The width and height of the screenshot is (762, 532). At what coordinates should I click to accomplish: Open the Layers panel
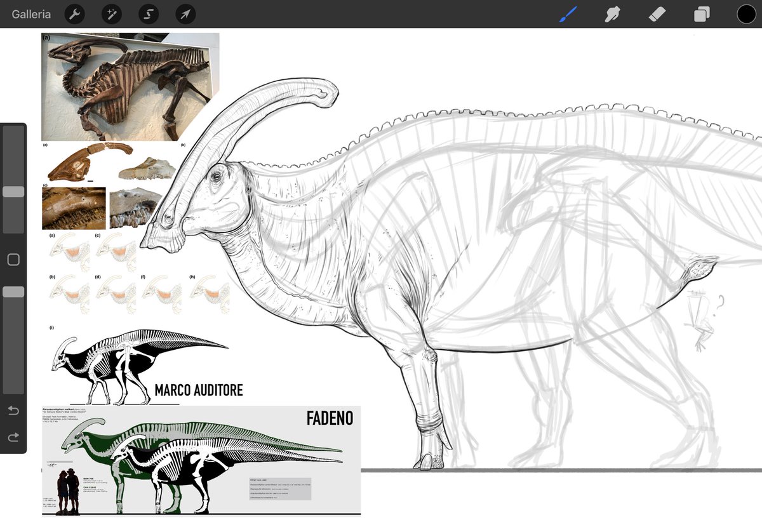coord(702,14)
